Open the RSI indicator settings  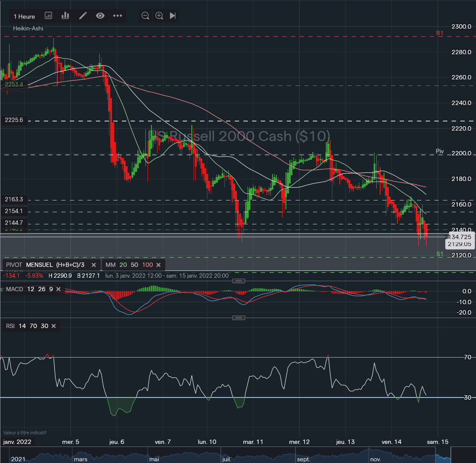10,326
